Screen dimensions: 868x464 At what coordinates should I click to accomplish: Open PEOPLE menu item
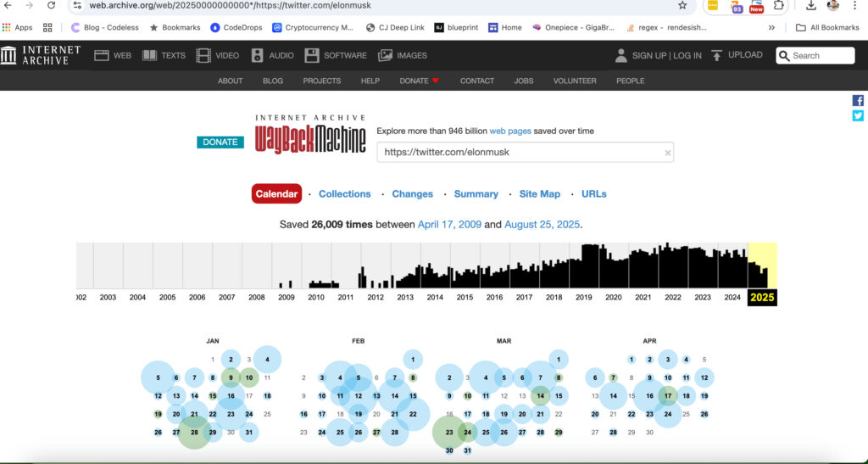pos(631,81)
